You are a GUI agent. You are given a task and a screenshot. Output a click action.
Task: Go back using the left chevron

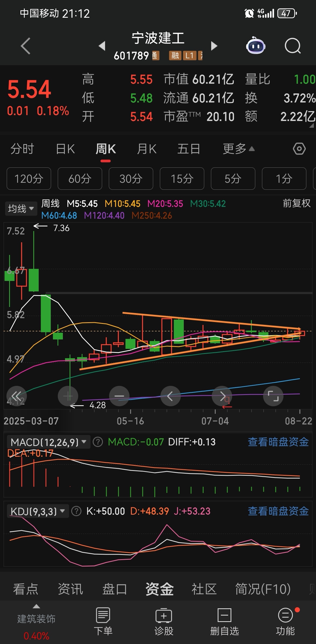click(x=26, y=46)
